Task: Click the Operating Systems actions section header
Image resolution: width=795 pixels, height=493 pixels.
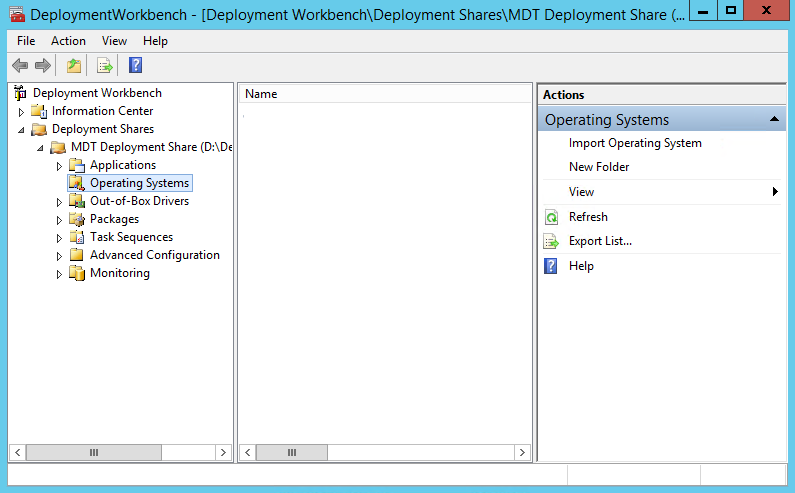Action: (x=662, y=120)
